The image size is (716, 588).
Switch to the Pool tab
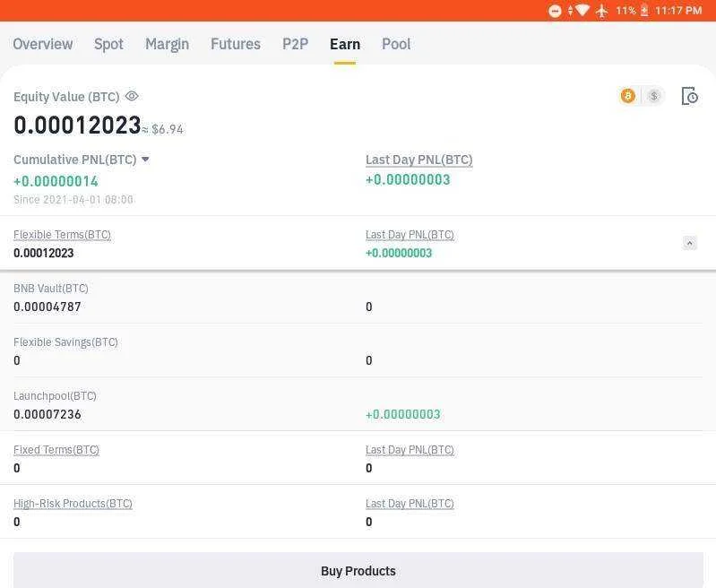click(396, 44)
